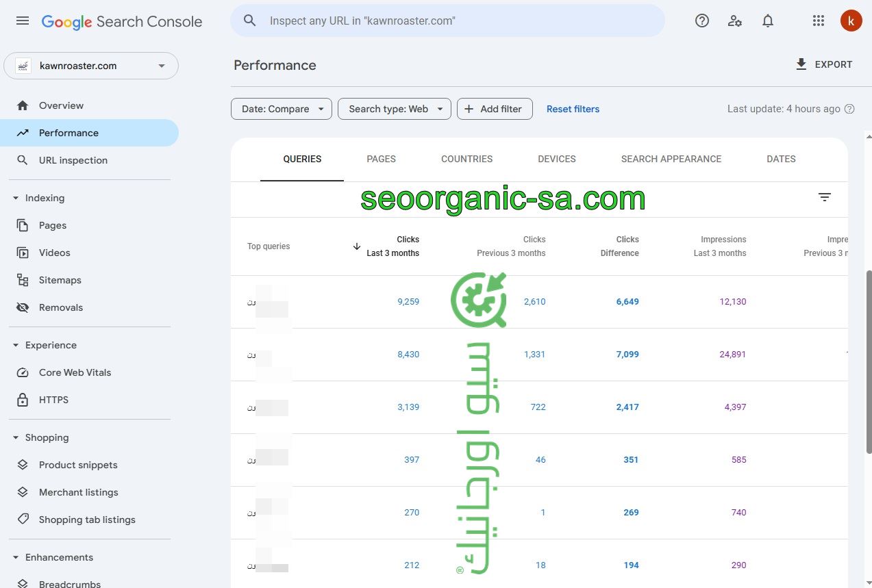Switch to the Pages tab

[381, 159]
